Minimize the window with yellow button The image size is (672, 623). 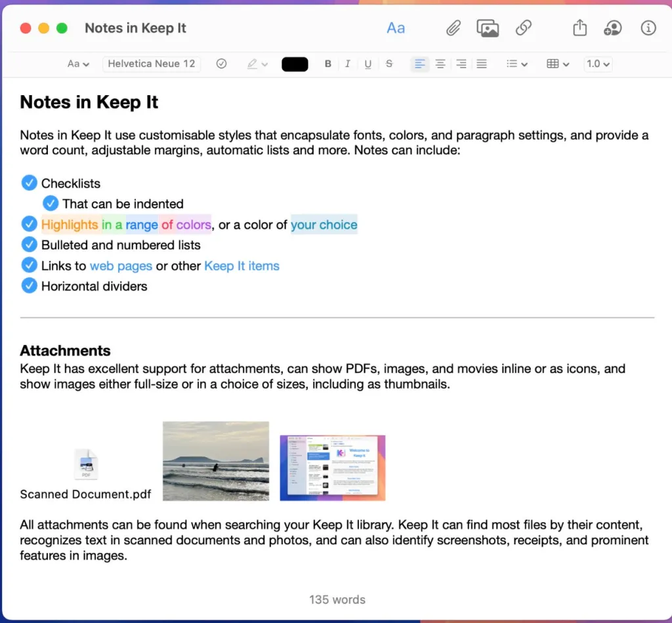tap(44, 28)
